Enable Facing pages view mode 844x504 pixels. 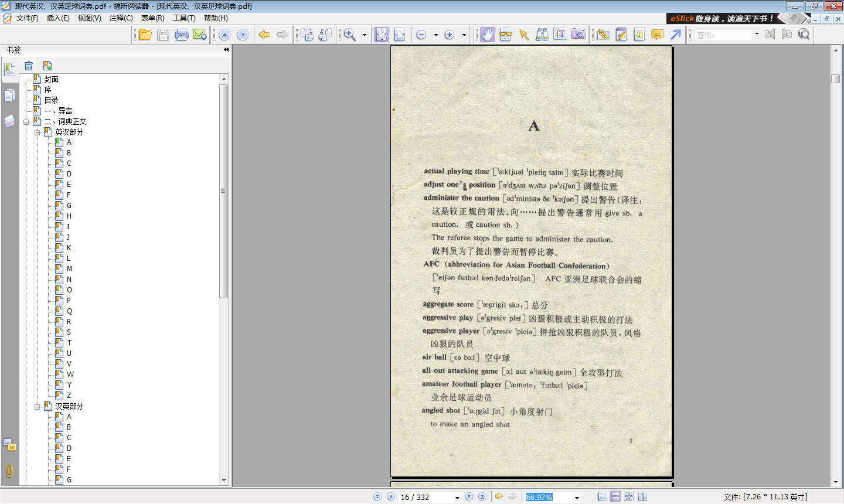pyautogui.click(x=642, y=496)
